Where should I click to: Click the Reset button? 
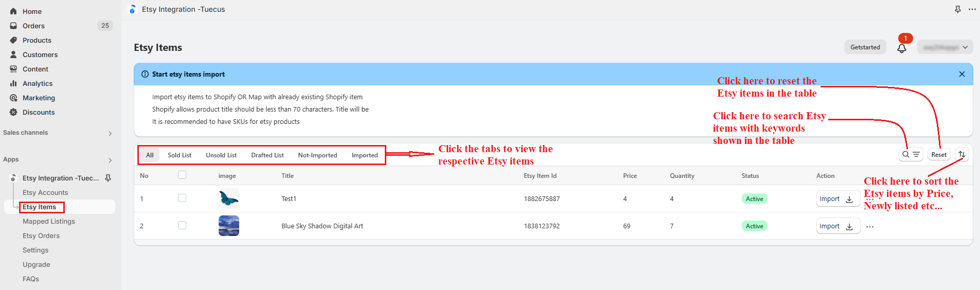click(939, 154)
